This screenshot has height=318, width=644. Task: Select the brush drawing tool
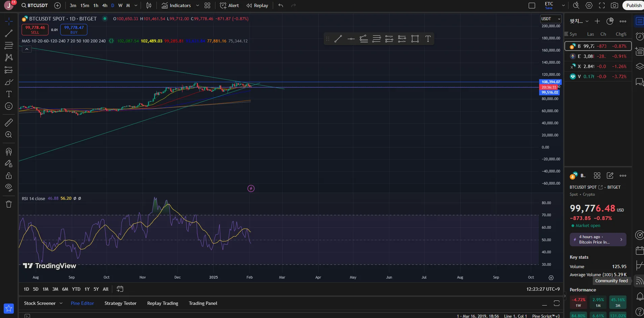click(9, 82)
